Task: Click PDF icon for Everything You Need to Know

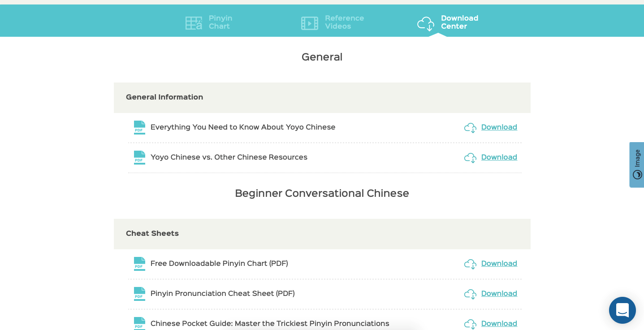Action: [139, 127]
